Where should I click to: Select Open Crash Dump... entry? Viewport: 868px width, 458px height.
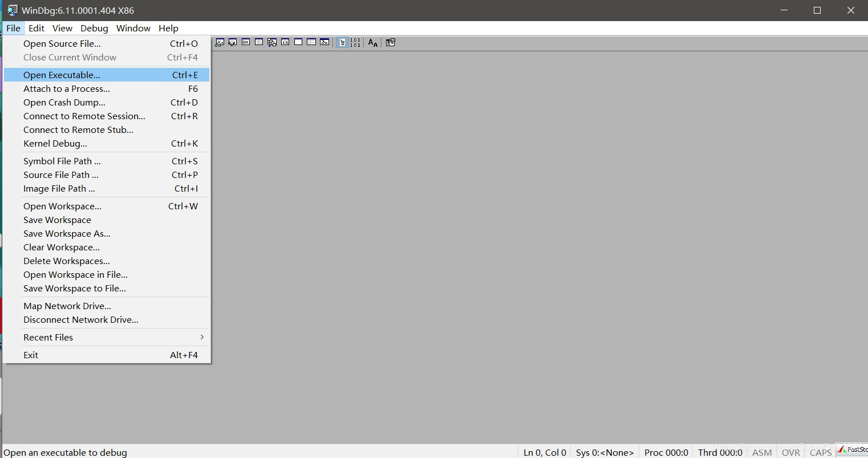[107, 102]
